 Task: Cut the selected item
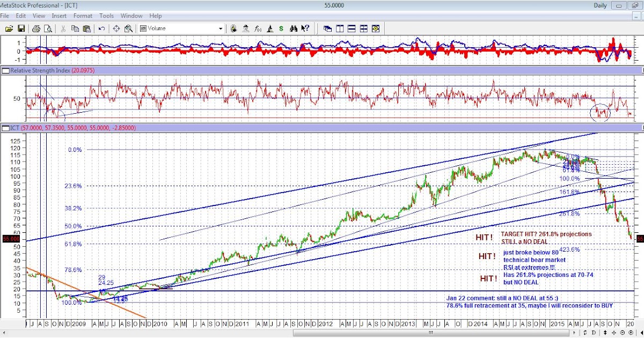[x=63, y=28]
